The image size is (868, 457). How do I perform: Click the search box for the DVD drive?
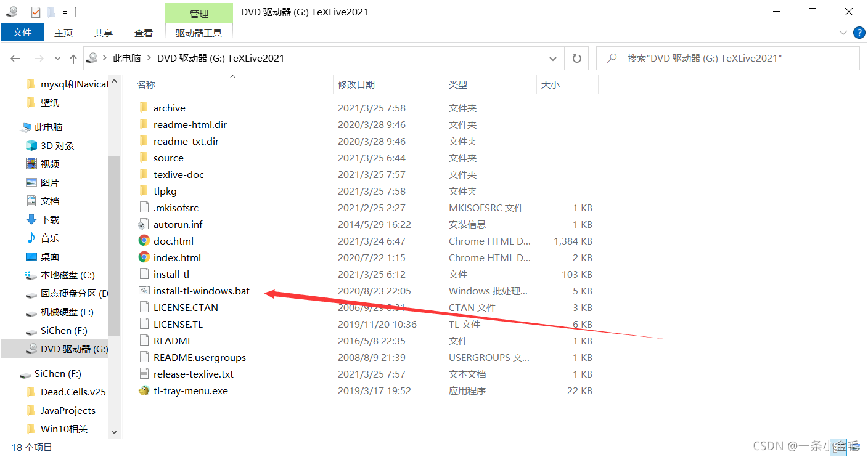coord(728,59)
